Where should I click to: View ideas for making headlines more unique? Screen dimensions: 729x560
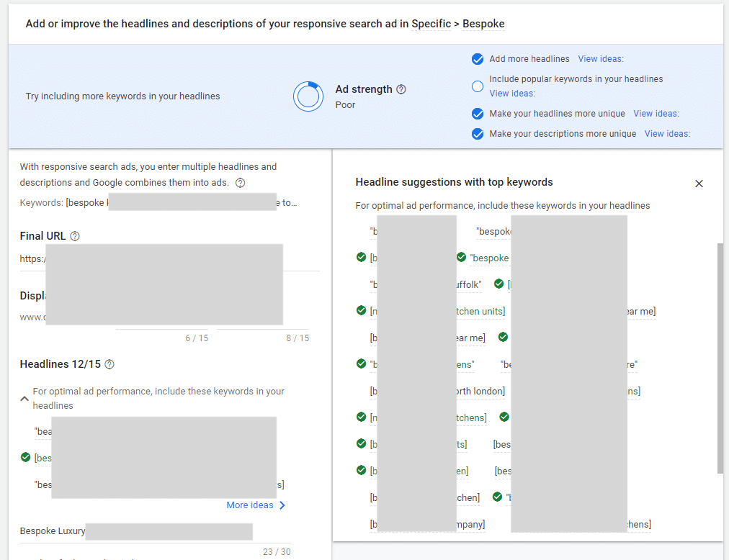656,114
